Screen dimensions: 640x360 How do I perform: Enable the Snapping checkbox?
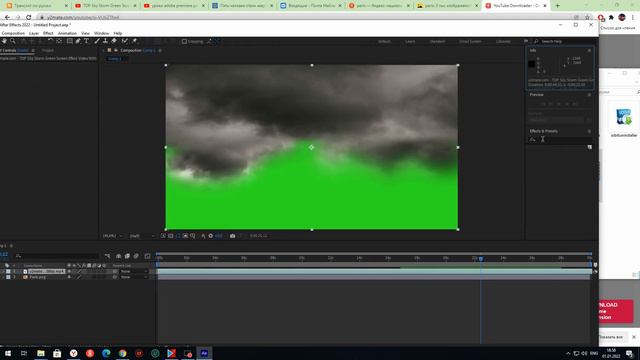tap(184, 41)
